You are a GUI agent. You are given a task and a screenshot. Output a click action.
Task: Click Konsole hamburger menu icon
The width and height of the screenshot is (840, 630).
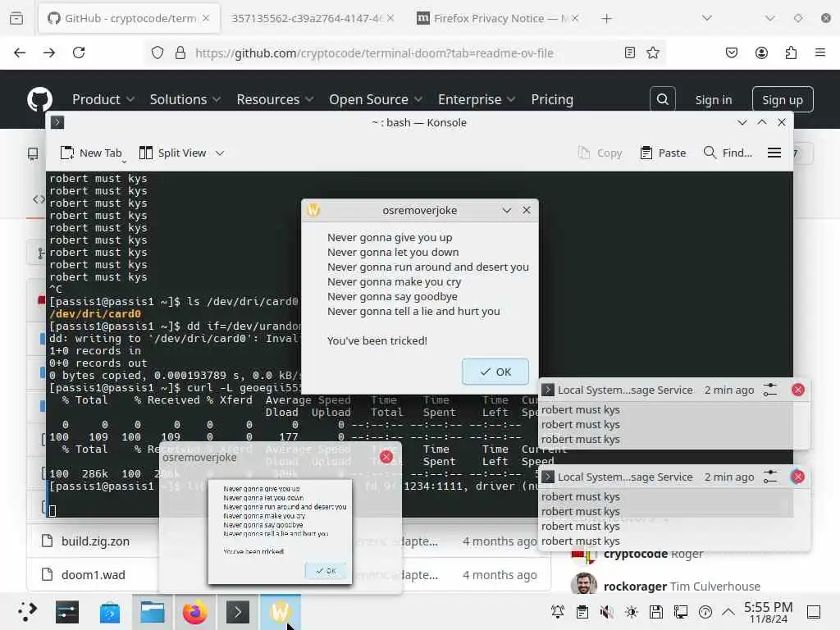pyautogui.click(x=774, y=153)
